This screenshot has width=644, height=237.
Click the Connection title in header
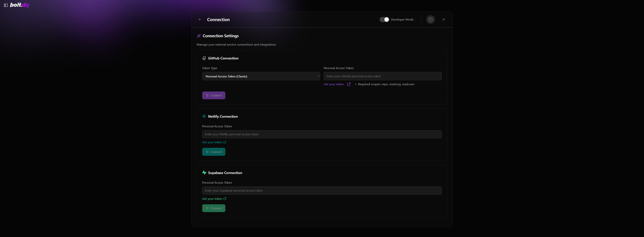point(218,20)
